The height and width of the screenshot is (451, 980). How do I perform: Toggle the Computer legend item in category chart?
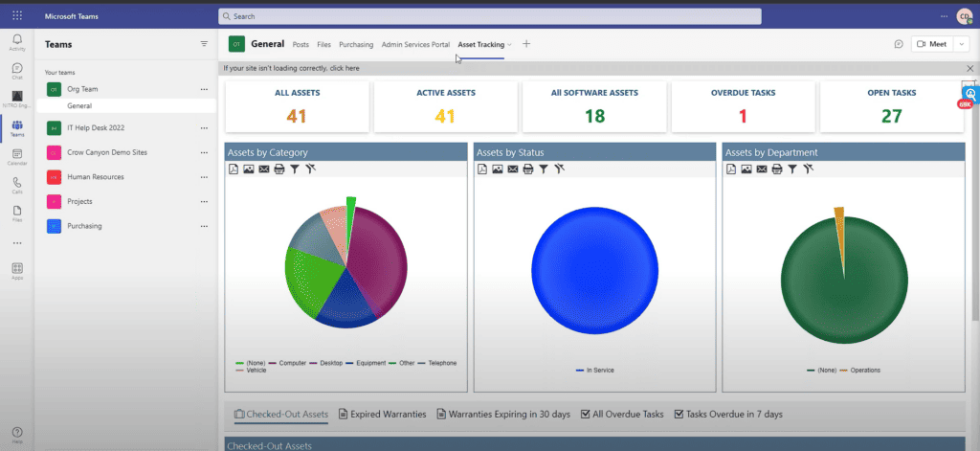click(291, 363)
